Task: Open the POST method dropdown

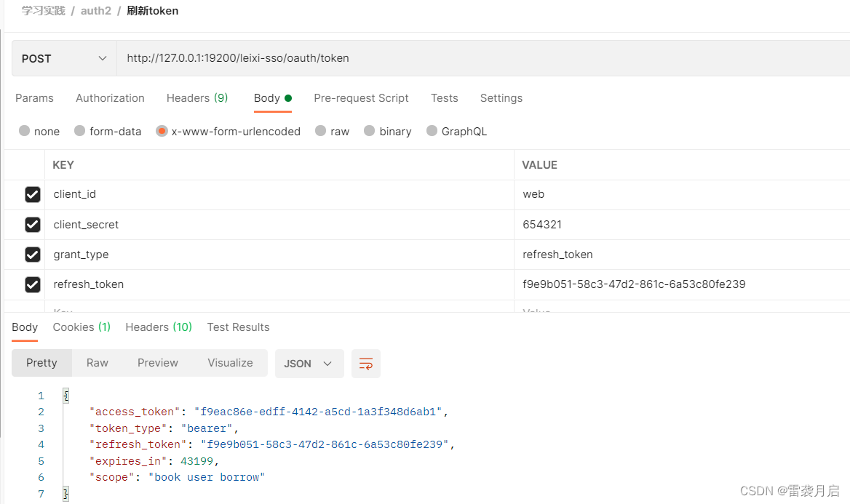Action: (x=63, y=58)
